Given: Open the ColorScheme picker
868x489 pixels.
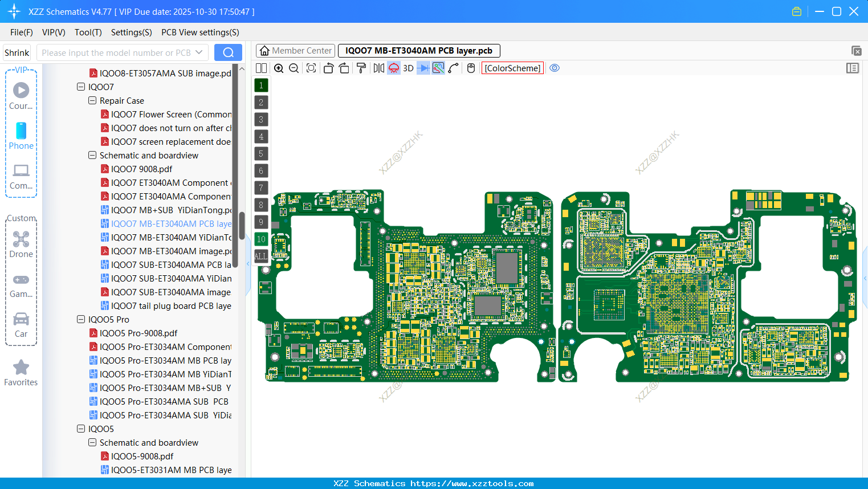Looking at the screenshot, I should tap(512, 68).
